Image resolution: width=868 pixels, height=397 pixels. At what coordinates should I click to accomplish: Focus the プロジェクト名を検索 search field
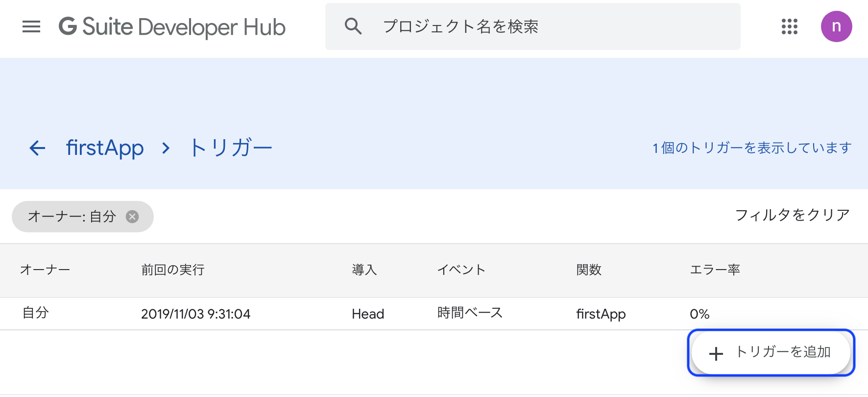[532, 26]
